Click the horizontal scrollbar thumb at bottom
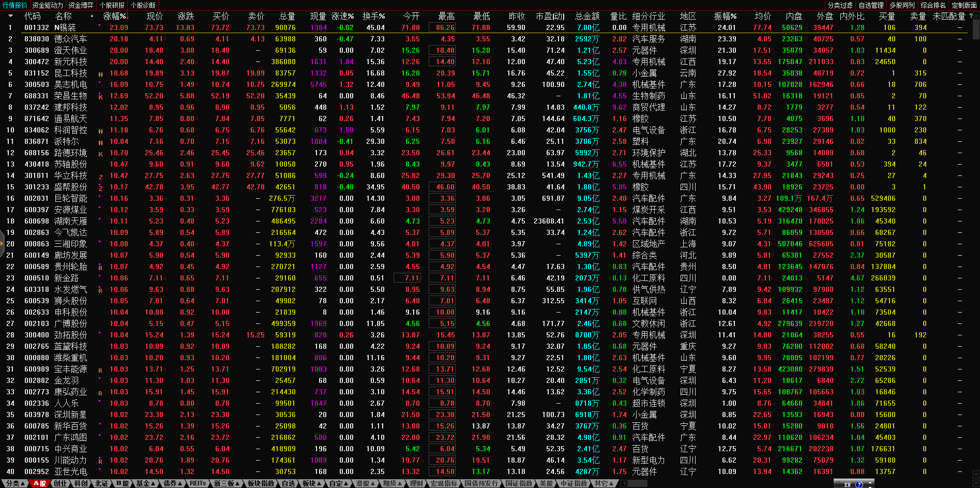 637,483
